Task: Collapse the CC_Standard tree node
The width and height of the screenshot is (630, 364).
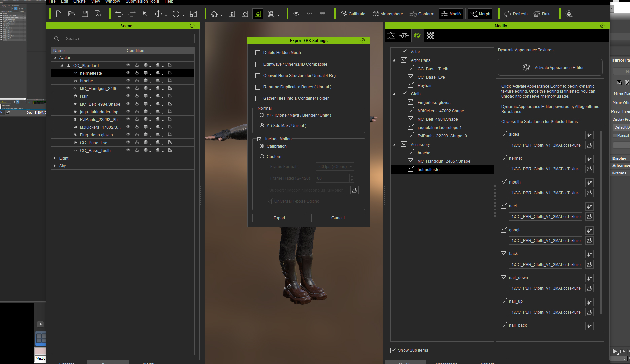Action: click(x=62, y=66)
